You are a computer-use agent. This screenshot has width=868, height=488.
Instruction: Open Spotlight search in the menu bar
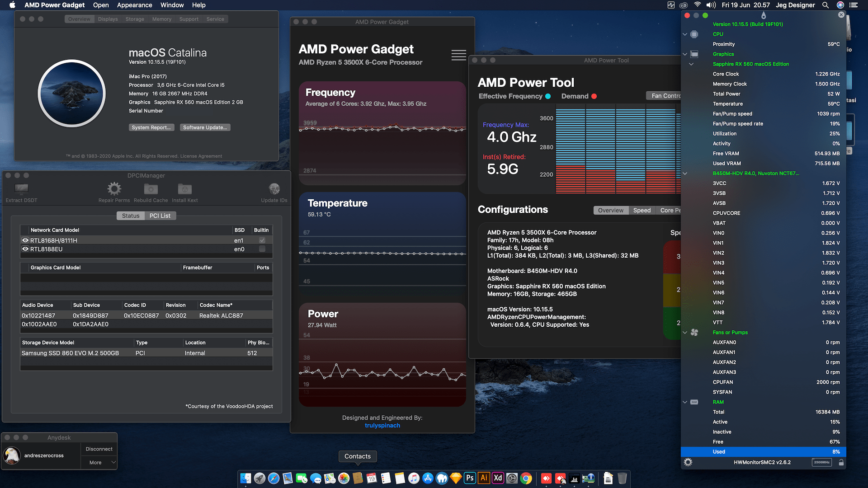point(826,5)
